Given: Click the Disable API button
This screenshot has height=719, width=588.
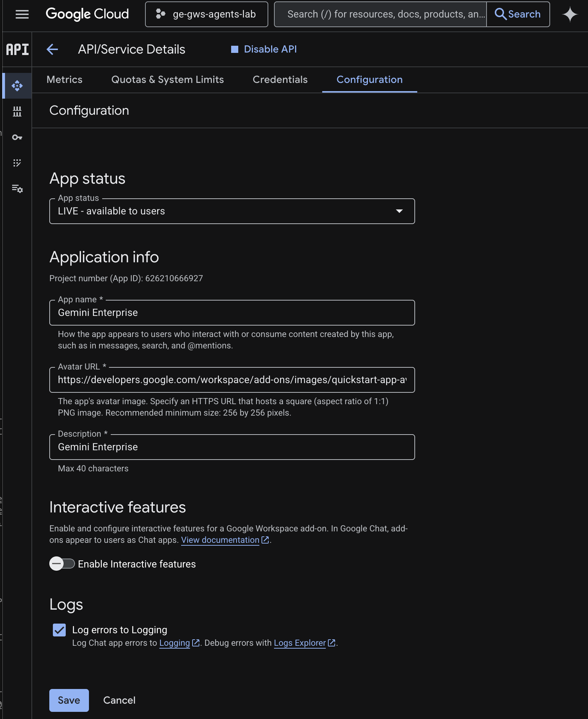Looking at the screenshot, I should point(264,49).
